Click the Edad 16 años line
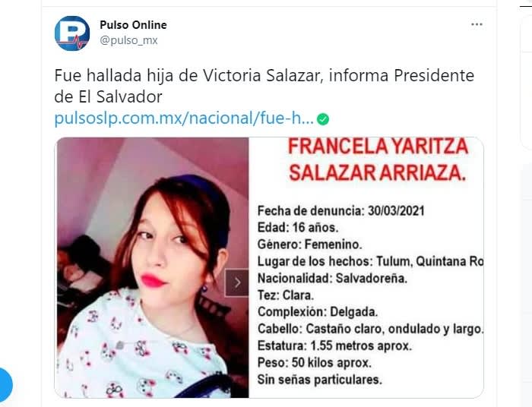The image size is (532, 407). coord(298,227)
